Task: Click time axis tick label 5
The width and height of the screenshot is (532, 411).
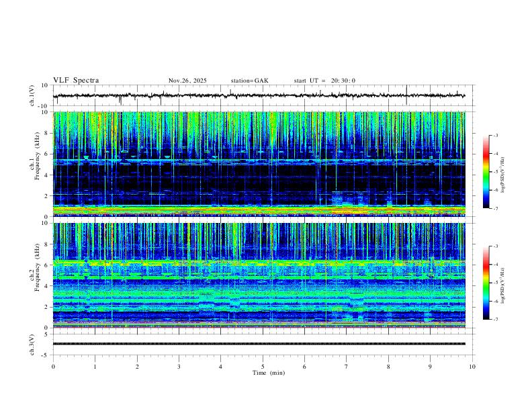Action: tap(263, 367)
